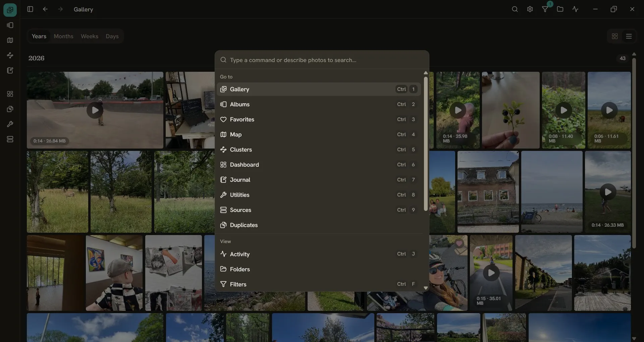644x342 pixels.
Task: Open search from the top bar
Action: tap(515, 9)
